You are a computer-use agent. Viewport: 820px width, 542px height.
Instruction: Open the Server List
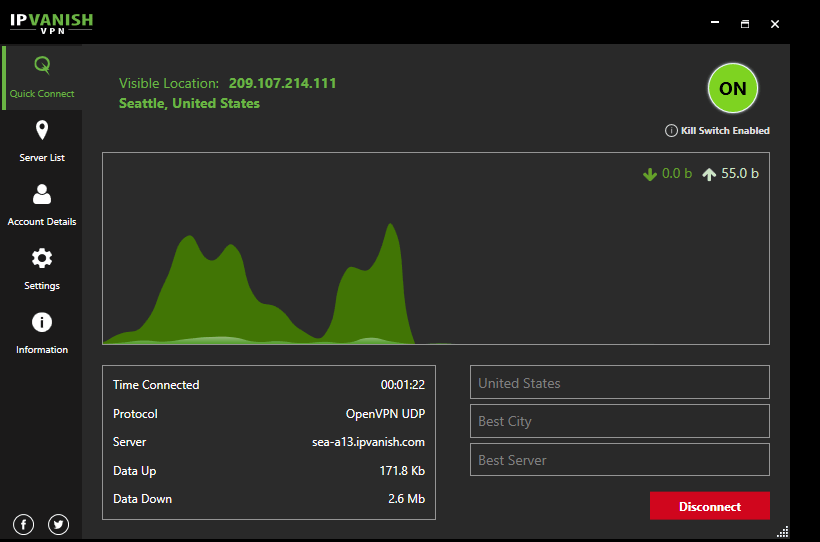(42, 141)
